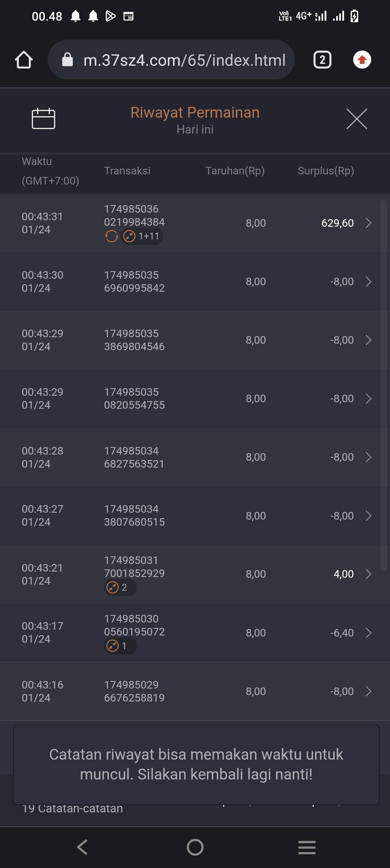Tap the 1+11 free spin badge
This screenshot has height=868, width=390.
[142, 236]
